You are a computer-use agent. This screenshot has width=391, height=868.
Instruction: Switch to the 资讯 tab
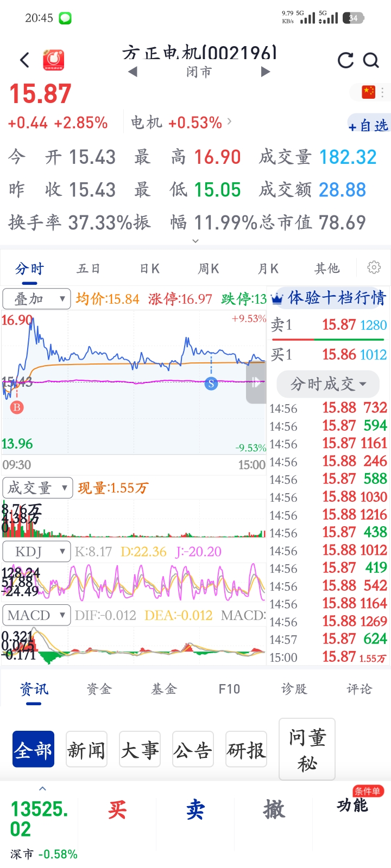pos(34,689)
